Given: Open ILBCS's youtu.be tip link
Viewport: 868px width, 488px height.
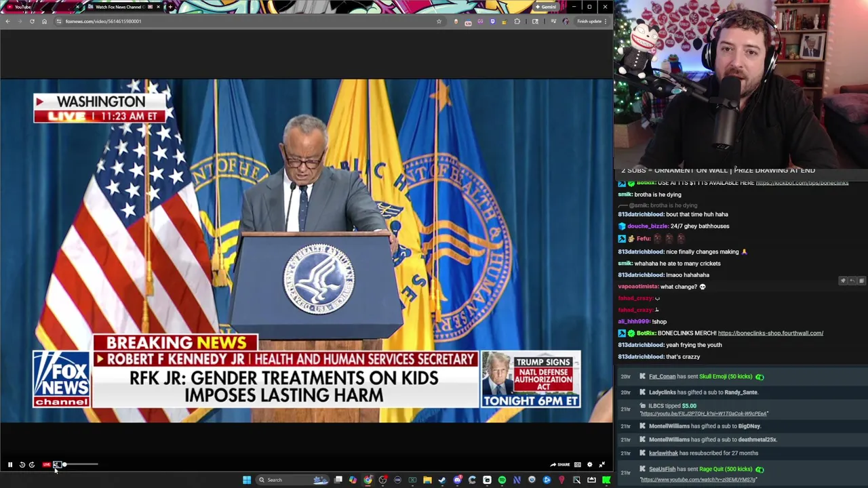Looking at the screenshot, I should 704,413.
